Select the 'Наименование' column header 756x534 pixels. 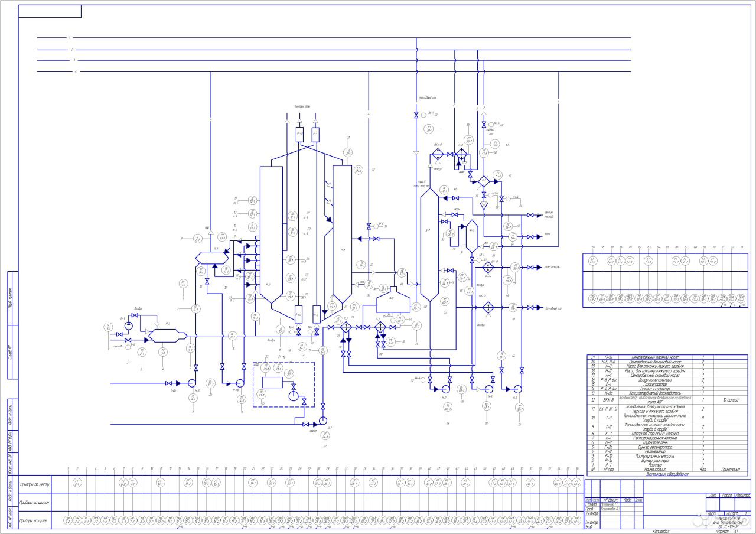[655, 470]
